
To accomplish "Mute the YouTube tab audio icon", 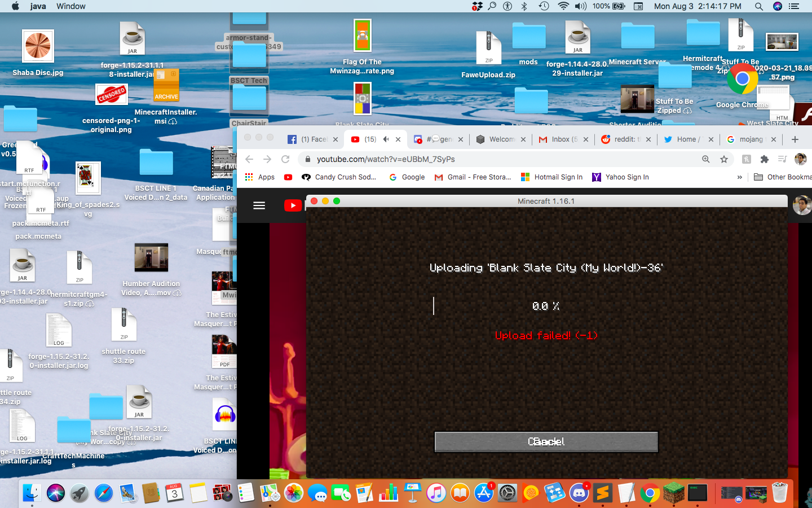I will click(x=386, y=139).
